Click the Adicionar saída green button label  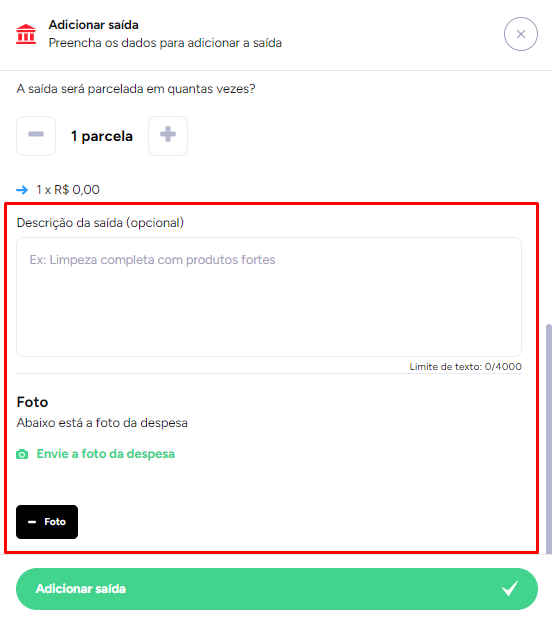tap(81, 589)
